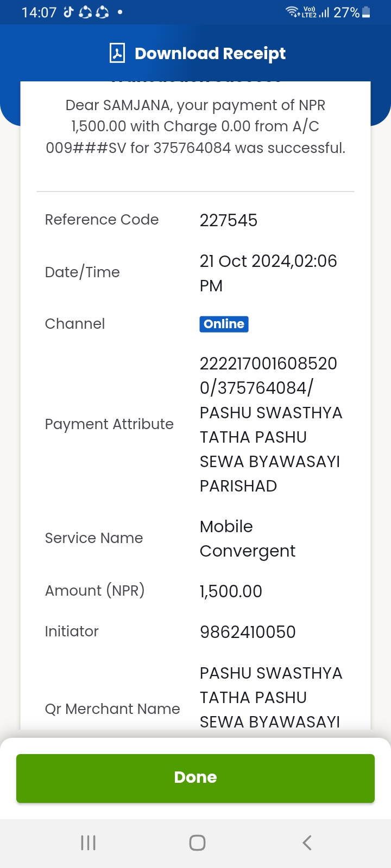Tap the amount value 1,500.00
The image size is (391, 868).
pos(231,591)
